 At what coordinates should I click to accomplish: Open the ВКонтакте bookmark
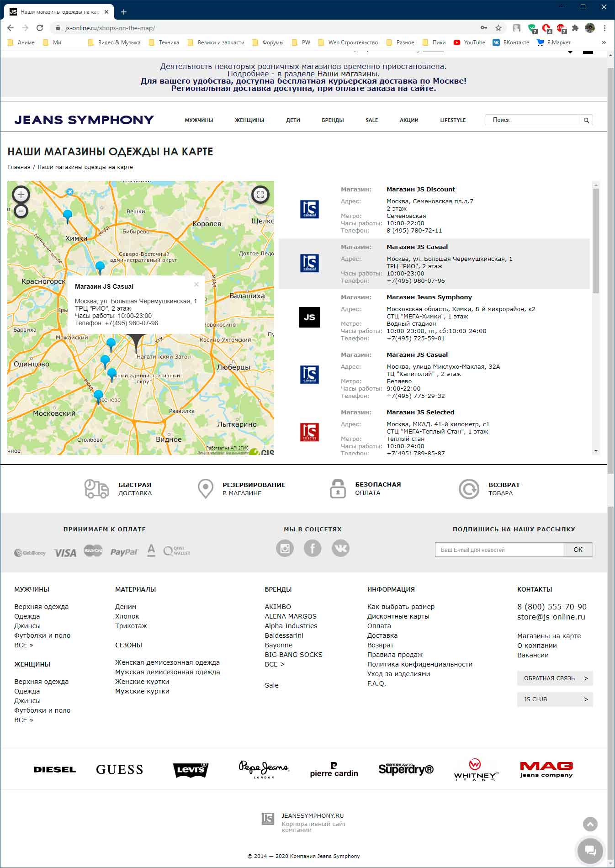pyautogui.click(x=511, y=42)
